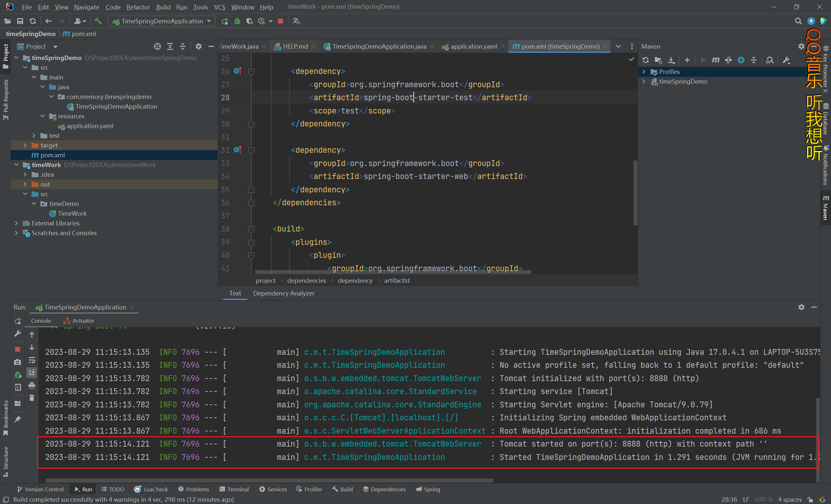The image size is (831, 504).
Task: Toggle Scroll to End in the console
Action: [x=32, y=373]
